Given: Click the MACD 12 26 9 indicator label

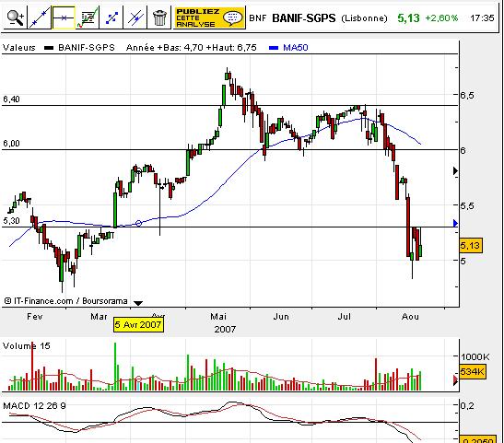Looking at the screenshot, I should [x=34, y=406].
